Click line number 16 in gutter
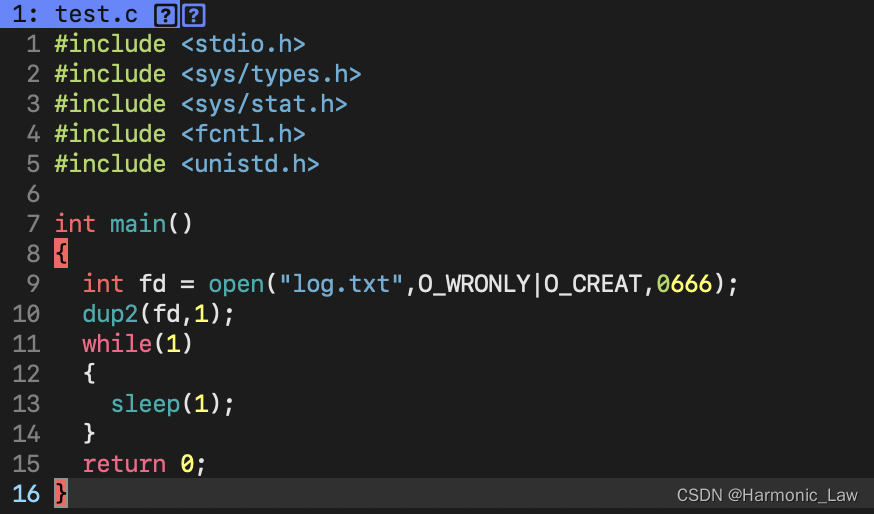 26,494
